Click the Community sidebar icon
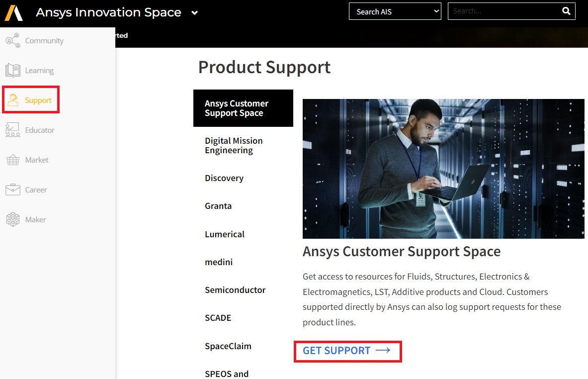Screen dimensions: 588x379 13,40
